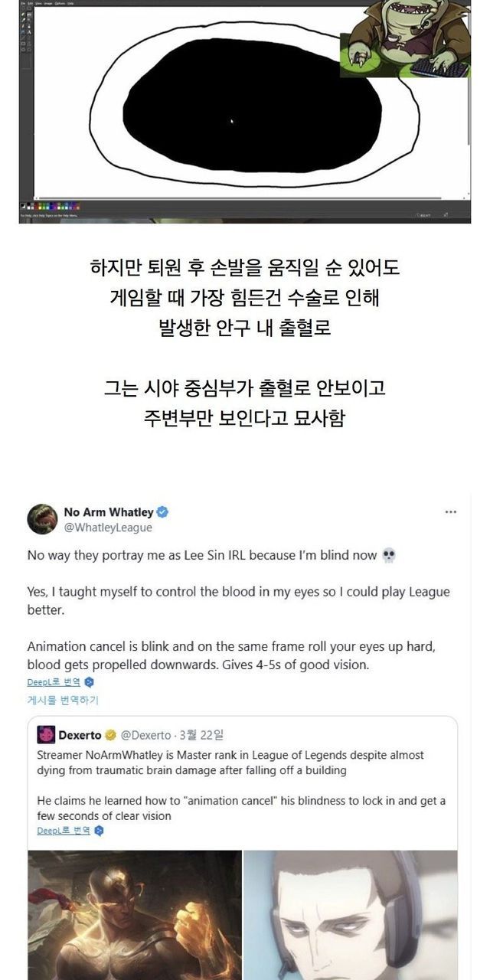Screen dimensions: 490x980
Task: Click the gold verified badge next to Dexerto
Action: pyautogui.click(x=110, y=735)
